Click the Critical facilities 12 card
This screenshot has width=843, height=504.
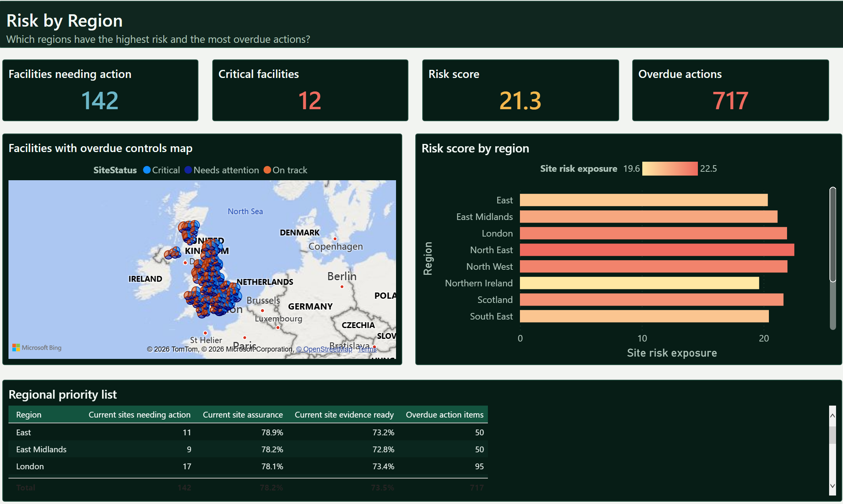[x=310, y=90]
